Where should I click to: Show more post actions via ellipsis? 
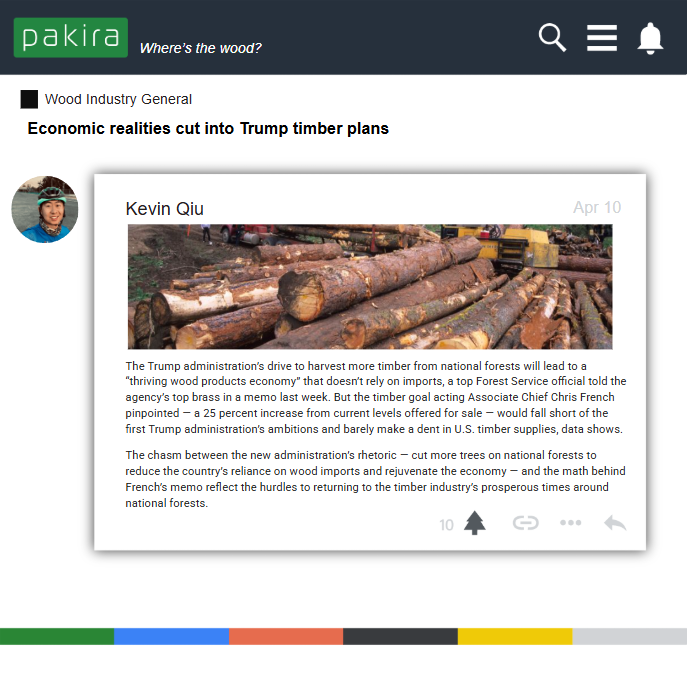click(x=570, y=523)
